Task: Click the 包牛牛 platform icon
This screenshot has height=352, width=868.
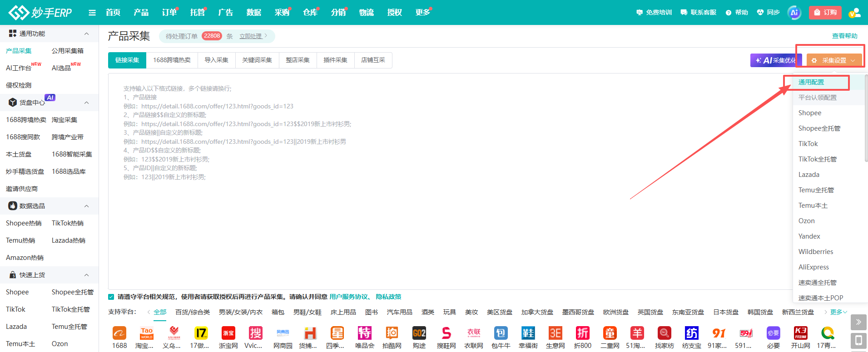Action: 501,333
